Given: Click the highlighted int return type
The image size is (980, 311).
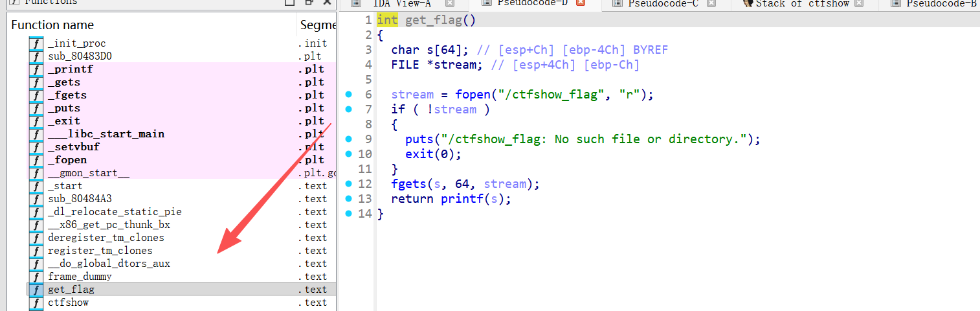Looking at the screenshot, I should pos(388,20).
